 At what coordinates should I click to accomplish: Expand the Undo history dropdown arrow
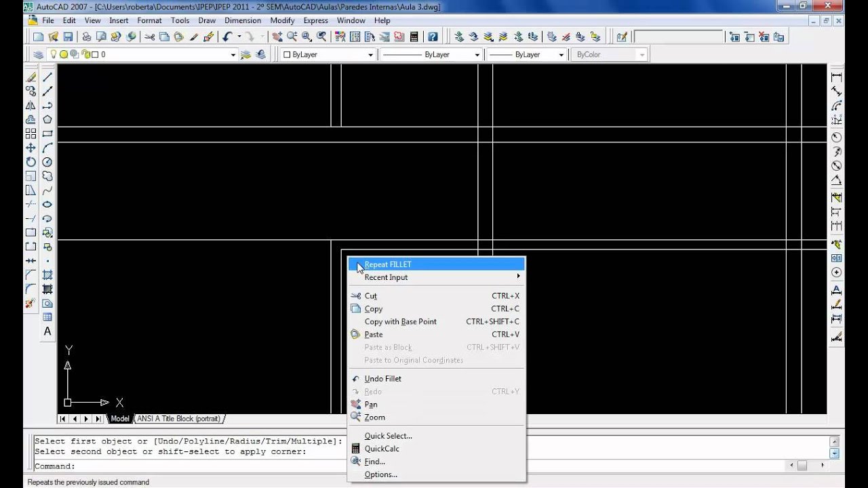[x=239, y=37]
